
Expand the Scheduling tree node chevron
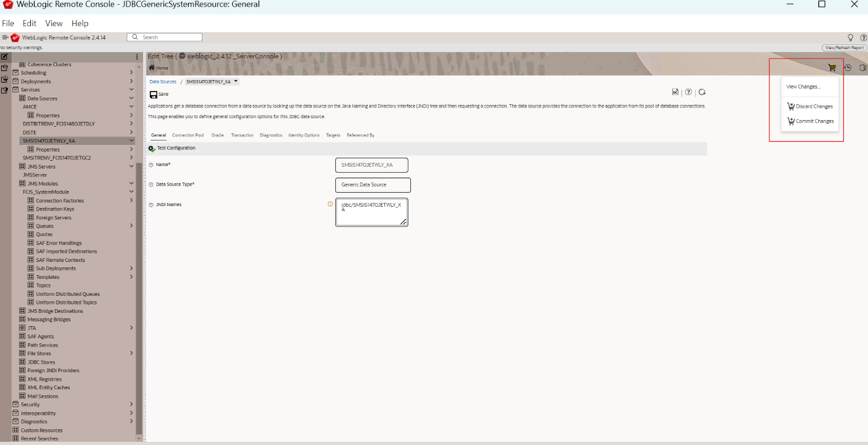(x=132, y=73)
